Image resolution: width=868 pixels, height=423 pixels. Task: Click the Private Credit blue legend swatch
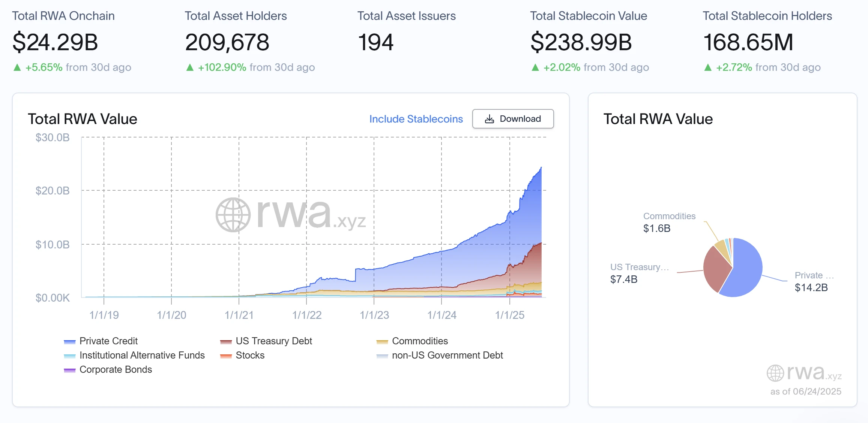coord(69,341)
